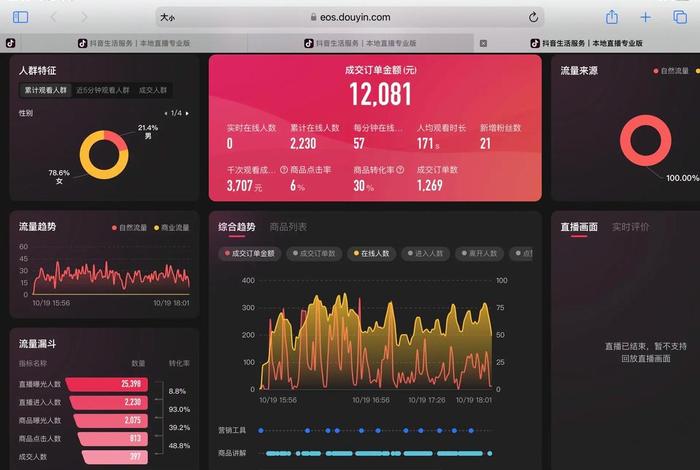Switch to 近5分钟观看人群 audience tab
The image size is (700, 470).
point(103,90)
